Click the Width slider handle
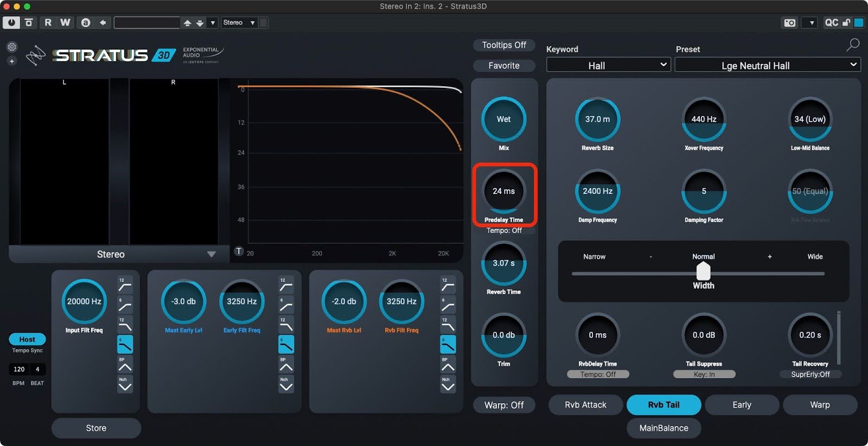The width and height of the screenshot is (868, 446). click(x=703, y=271)
